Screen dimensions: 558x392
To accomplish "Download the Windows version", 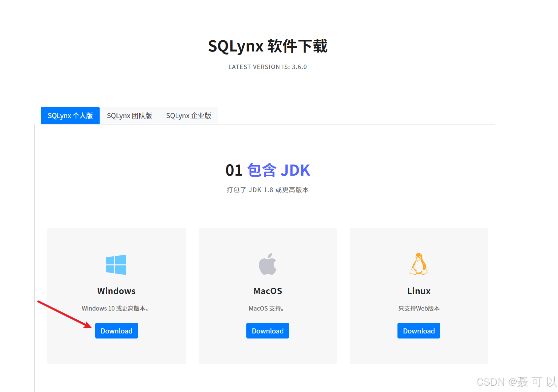I will (116, 331).
